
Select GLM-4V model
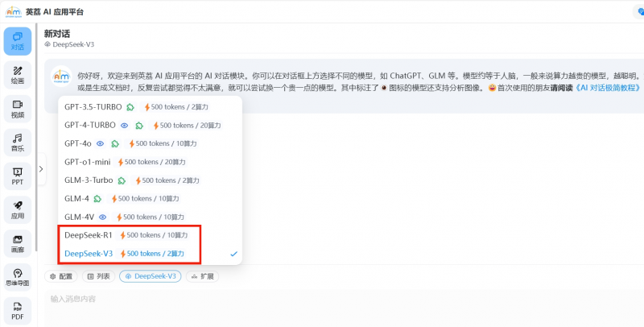pyautogui.click(x=150, y=217)
